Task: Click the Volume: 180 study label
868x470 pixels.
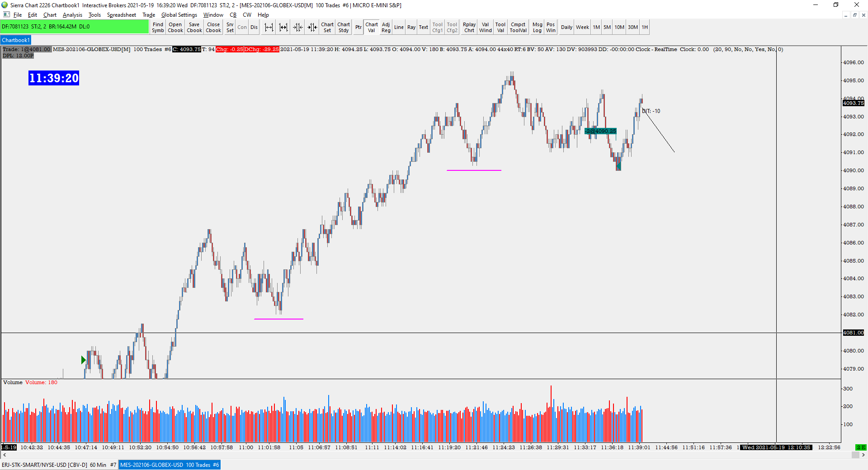Action: pyautogui.click(x=41, y=382)
